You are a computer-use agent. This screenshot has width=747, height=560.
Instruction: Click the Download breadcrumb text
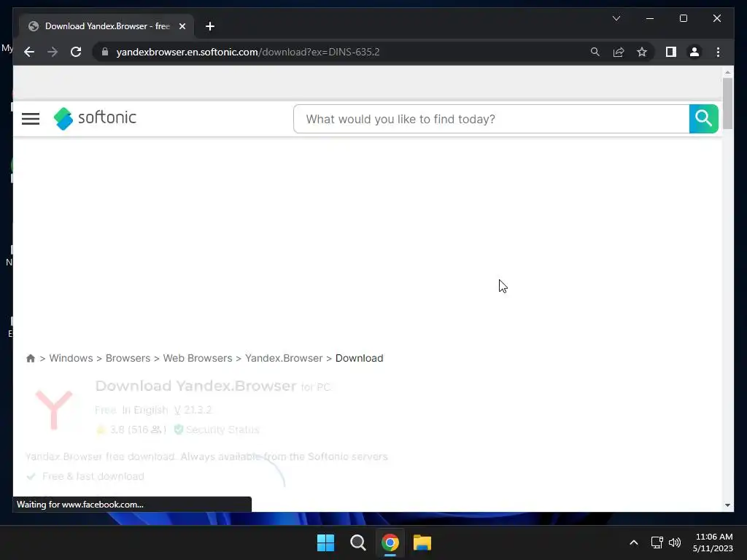(x=359, y=358)
